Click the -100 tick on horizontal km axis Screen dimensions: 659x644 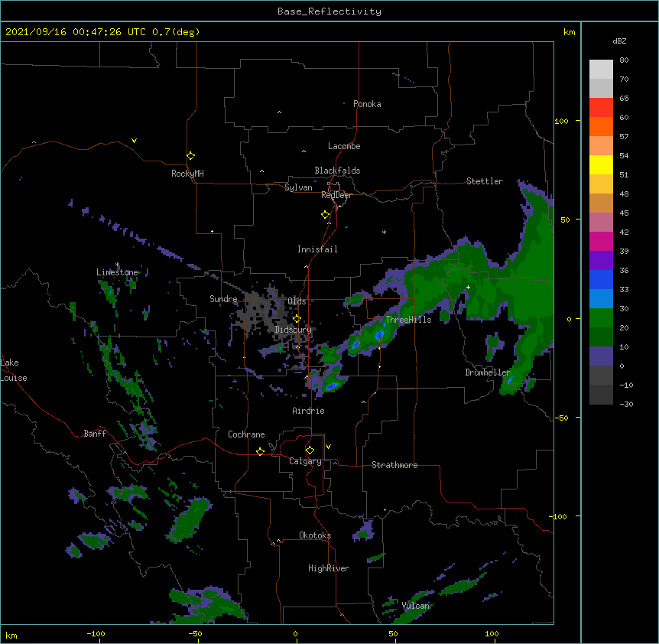click(96, 633)
